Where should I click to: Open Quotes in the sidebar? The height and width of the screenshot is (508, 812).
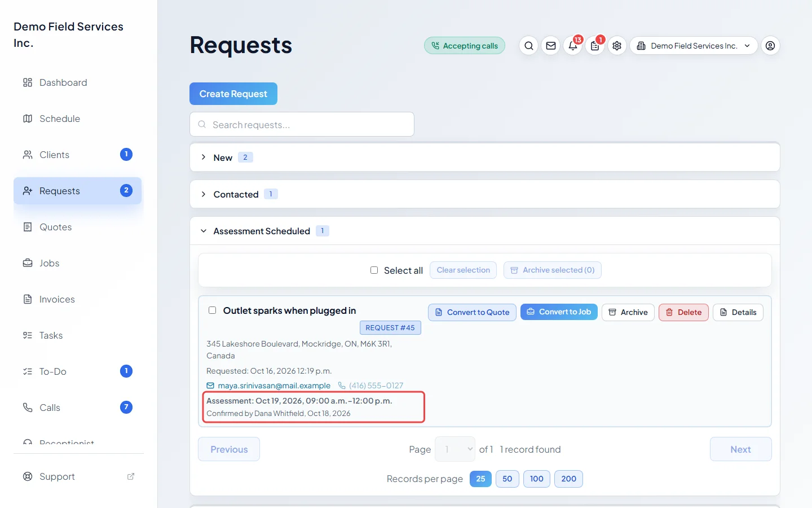pyautogui.click(x=77, y=227)
